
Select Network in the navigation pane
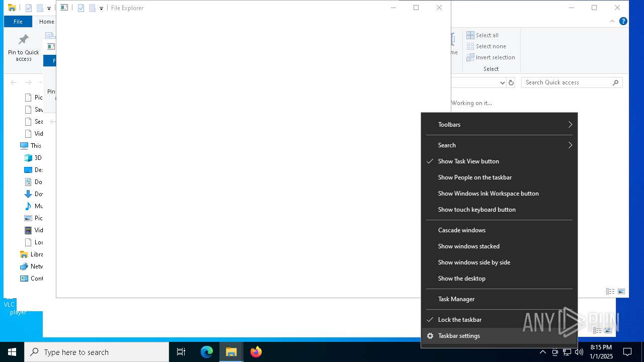[31, 266]
